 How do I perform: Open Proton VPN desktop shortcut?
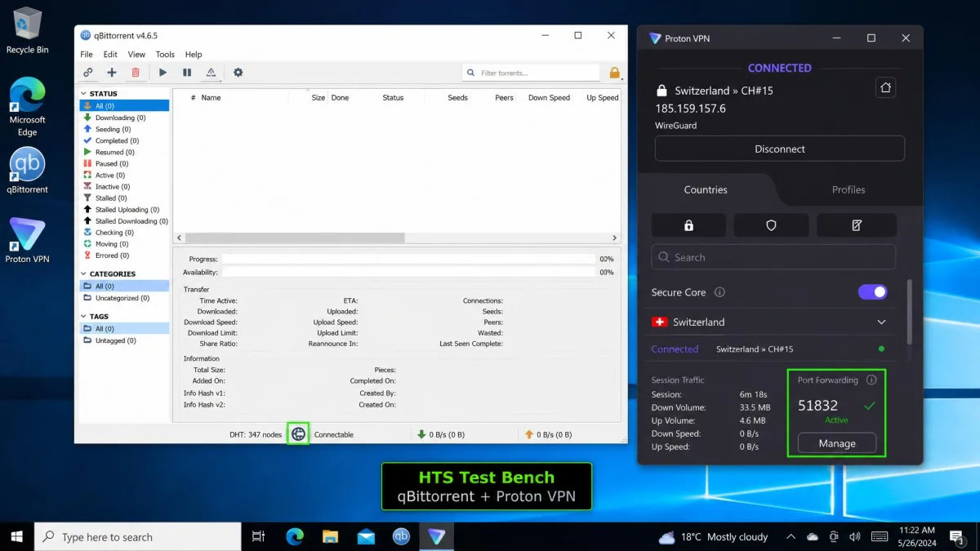click(28, 240)
